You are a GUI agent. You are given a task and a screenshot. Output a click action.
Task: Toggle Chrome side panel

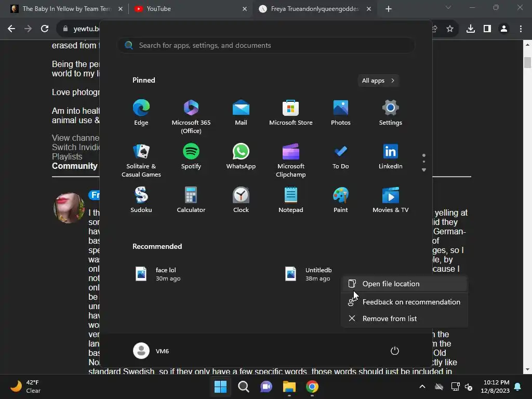pos(487,29)
